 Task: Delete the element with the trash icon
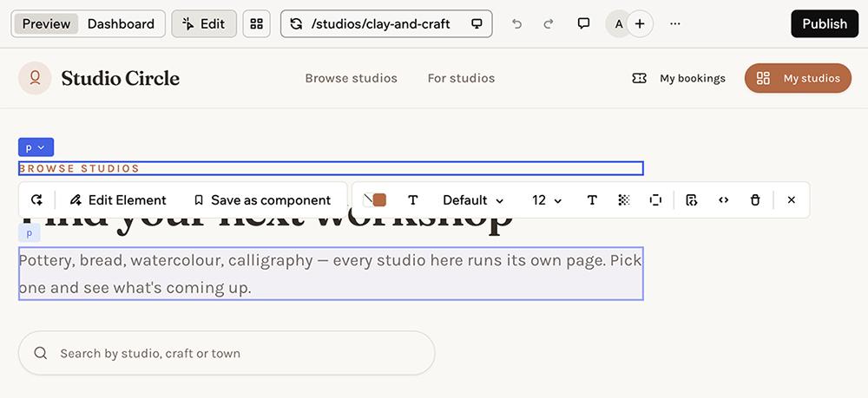(x=755, y=200)
